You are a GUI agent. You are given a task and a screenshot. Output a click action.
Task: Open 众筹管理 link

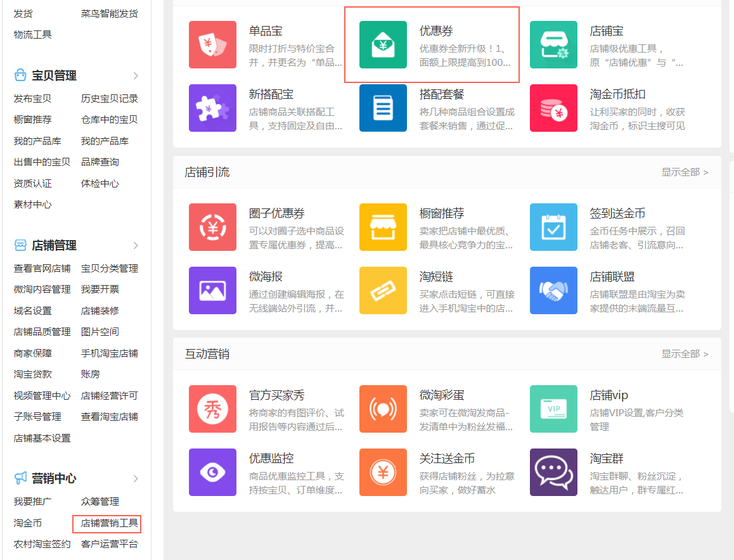click(100, 502)
